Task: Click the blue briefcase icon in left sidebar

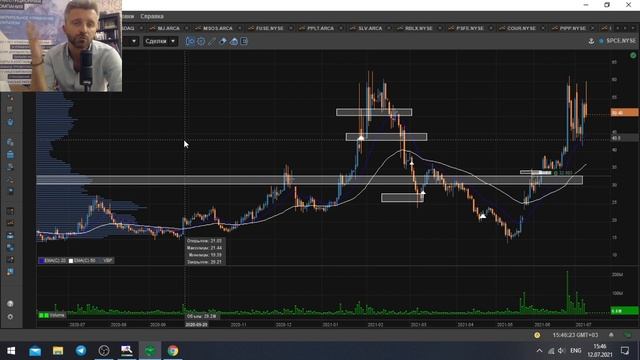Action: pyautogui.click(x=10, y=155)
